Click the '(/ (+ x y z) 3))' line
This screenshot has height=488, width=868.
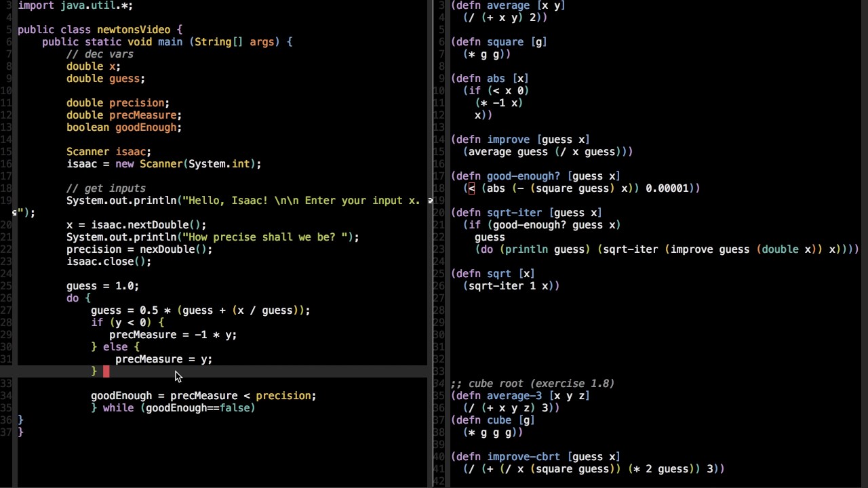coord(511,408)
